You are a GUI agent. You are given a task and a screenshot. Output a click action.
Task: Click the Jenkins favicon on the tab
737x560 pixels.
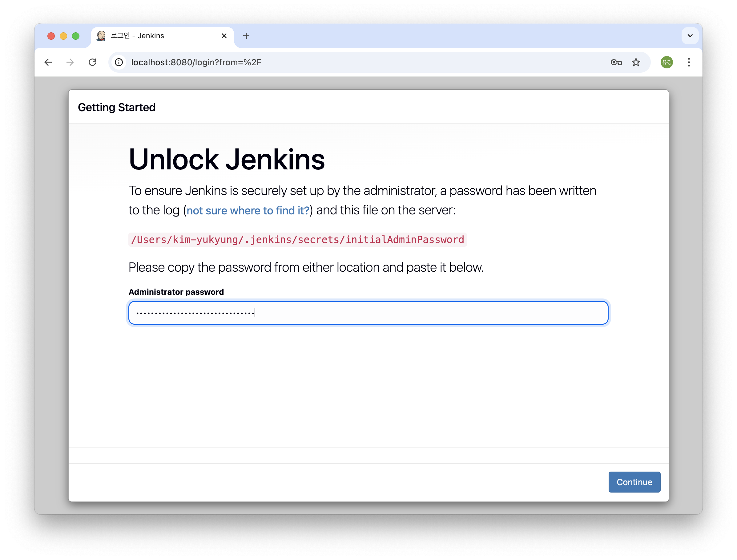pyautogui.click(x=101, y=36)
